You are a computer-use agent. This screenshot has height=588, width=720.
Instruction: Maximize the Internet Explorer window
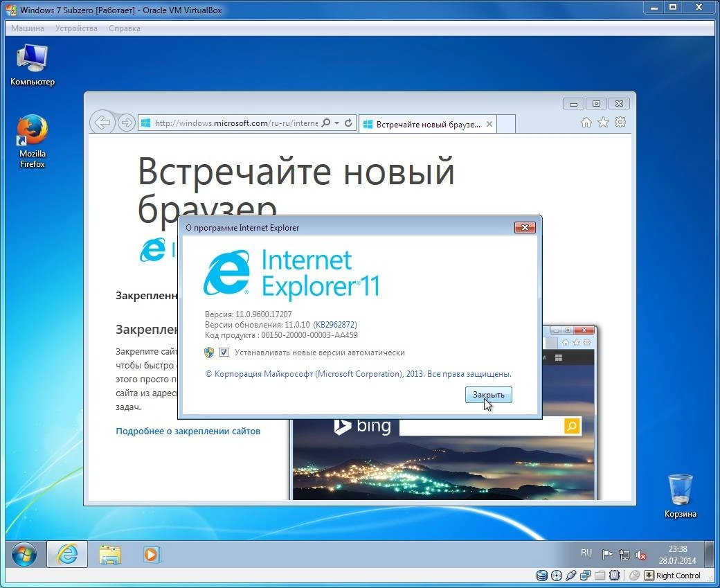coord(596,104)
